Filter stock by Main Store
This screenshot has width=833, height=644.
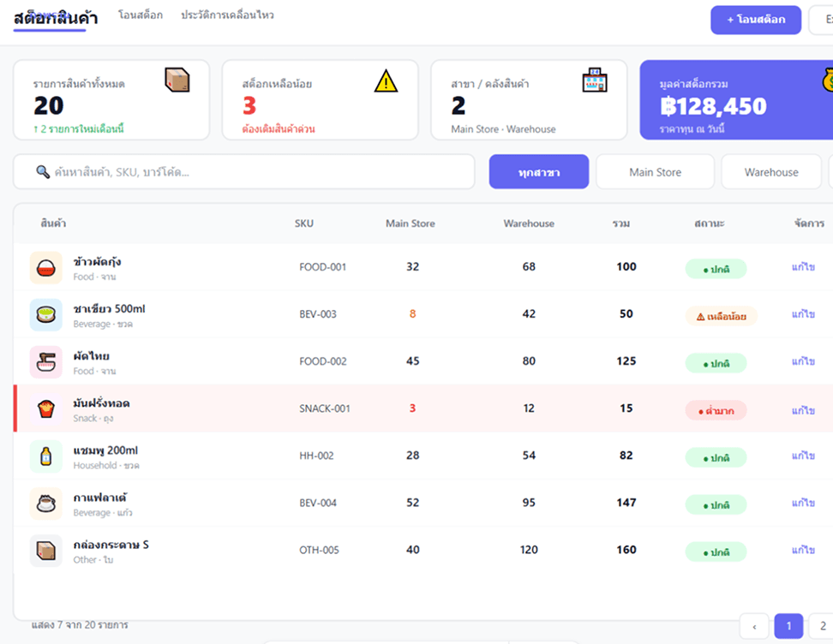655,172
